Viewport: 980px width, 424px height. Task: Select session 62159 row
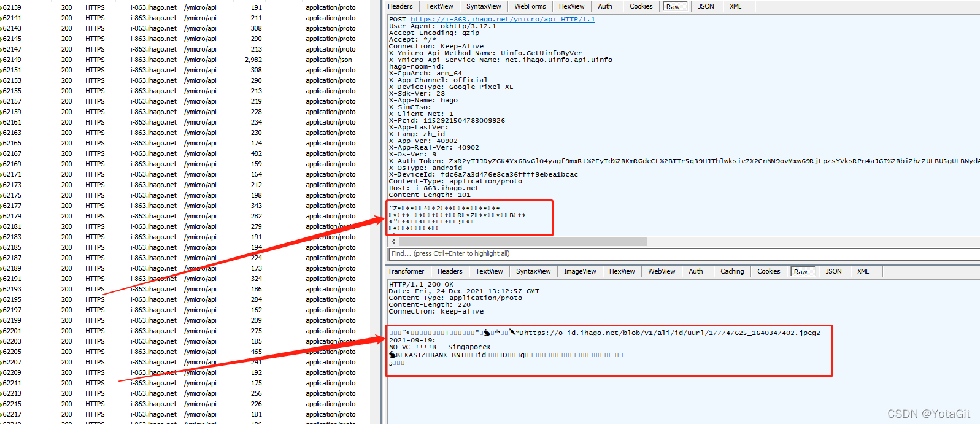(x=184, y=112)
